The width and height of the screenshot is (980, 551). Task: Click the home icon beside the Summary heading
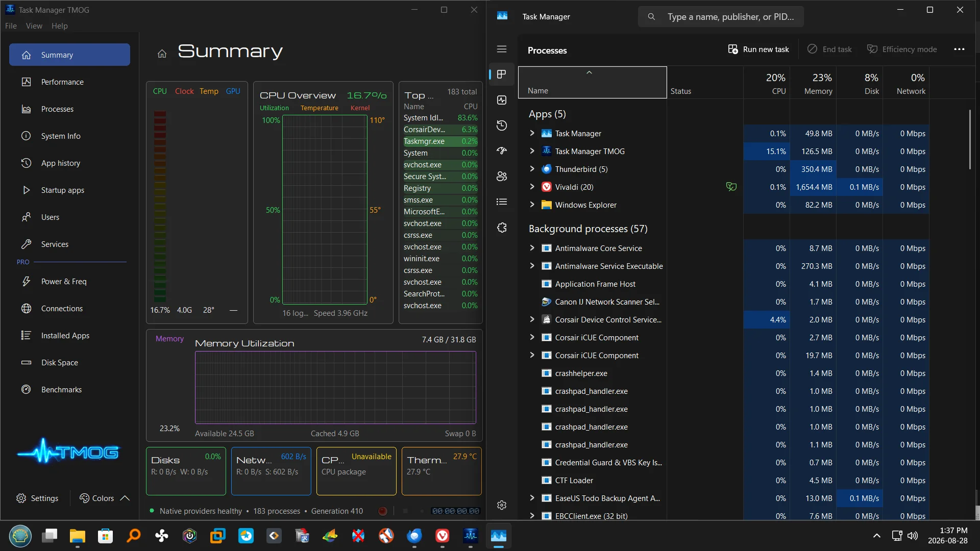[x=162, y=54]
